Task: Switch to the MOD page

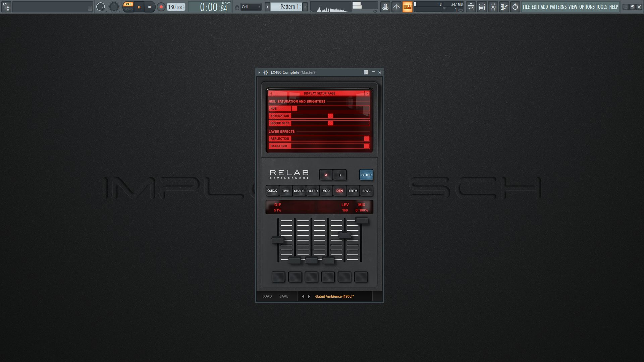Action: click(326, 191)
